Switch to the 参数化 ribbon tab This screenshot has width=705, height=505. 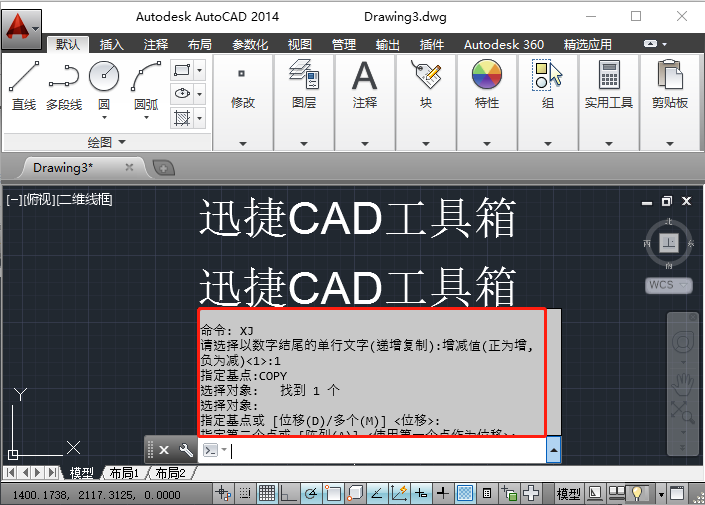tap(250, 45)
